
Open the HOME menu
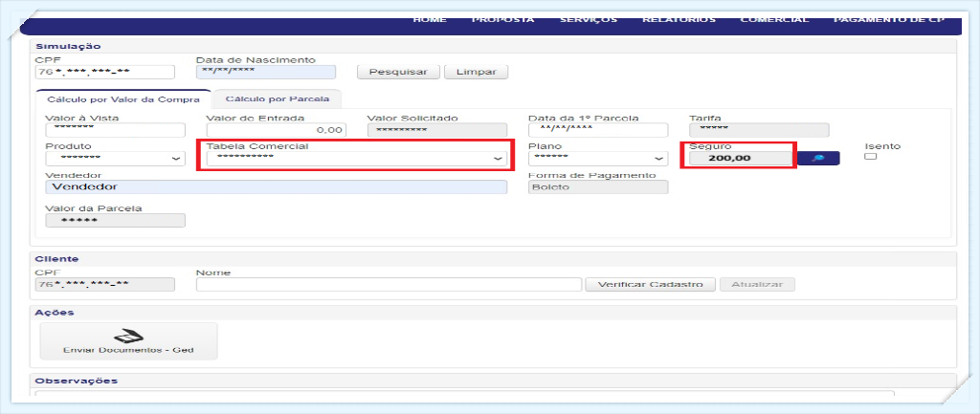pyautogui.click(x=430, y=19)
